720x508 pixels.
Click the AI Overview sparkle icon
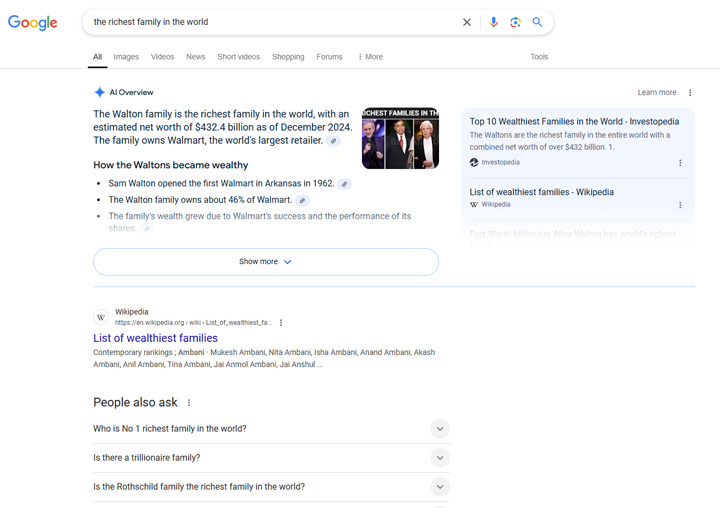click(x=99, y=92)
